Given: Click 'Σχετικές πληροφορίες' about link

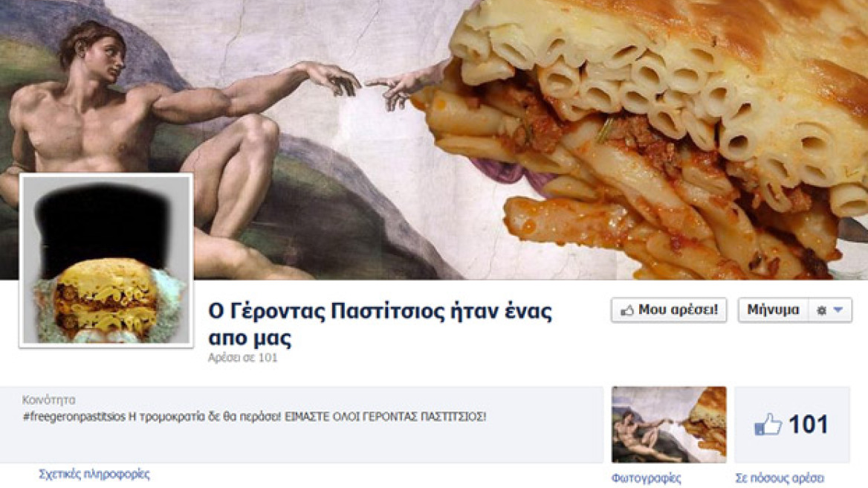Looking at the screenshot, I should 94,474.
